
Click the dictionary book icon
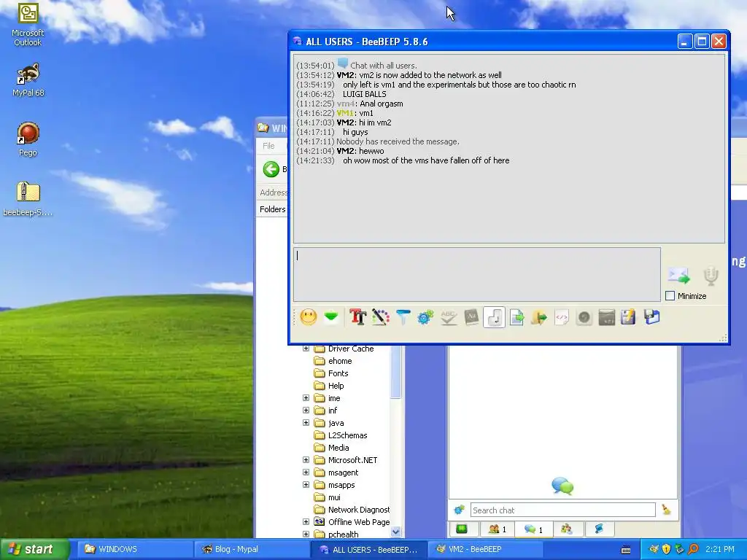click(x=471, y=317)
